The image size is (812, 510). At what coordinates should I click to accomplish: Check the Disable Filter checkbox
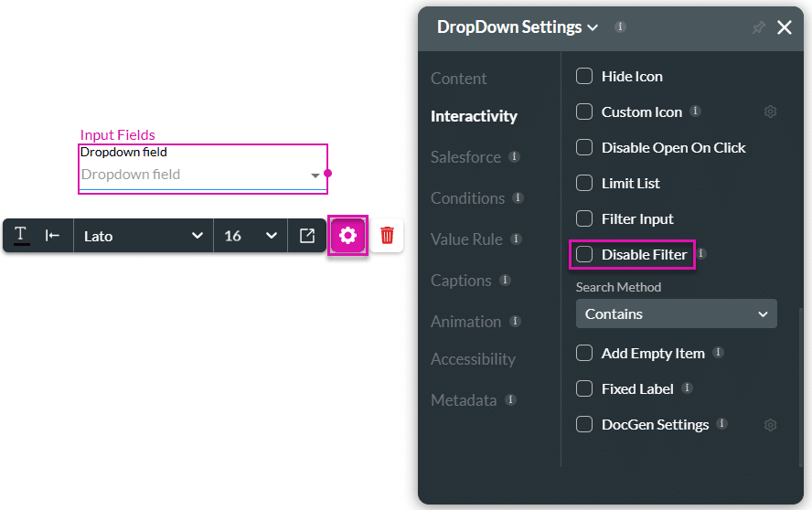point(584,254)
